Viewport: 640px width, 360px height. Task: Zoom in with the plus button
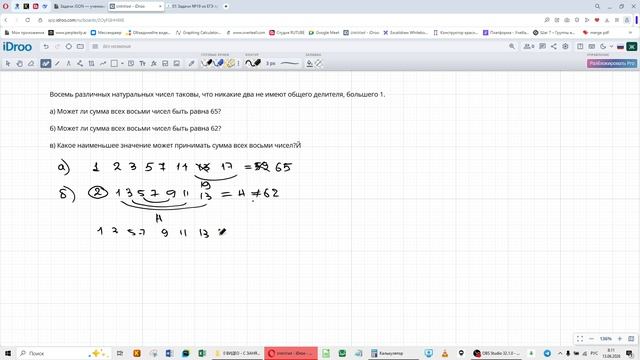[x=620, y=339]
